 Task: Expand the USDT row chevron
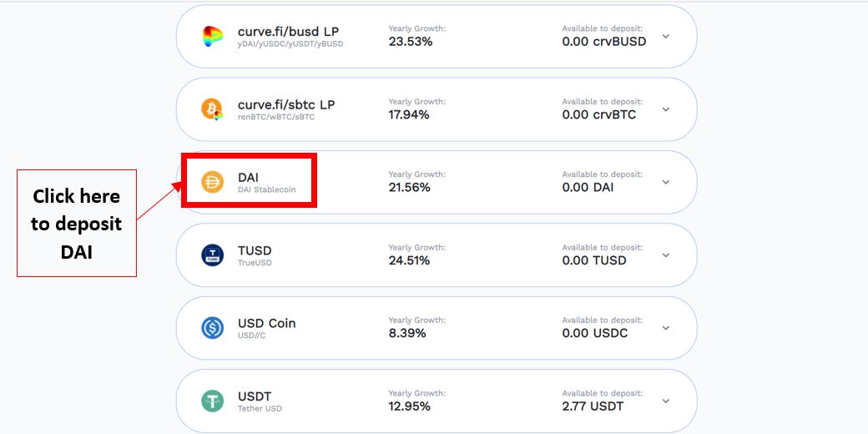point(666,401)
